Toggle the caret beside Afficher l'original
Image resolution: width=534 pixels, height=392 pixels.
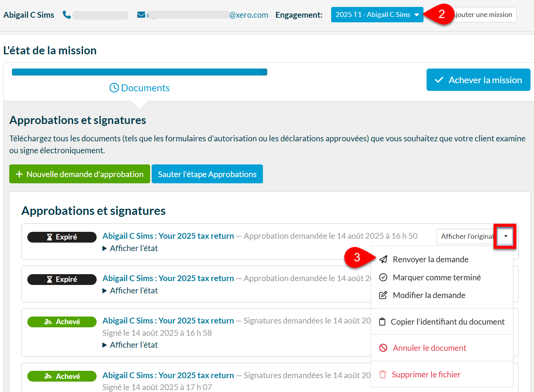(506, 236)
